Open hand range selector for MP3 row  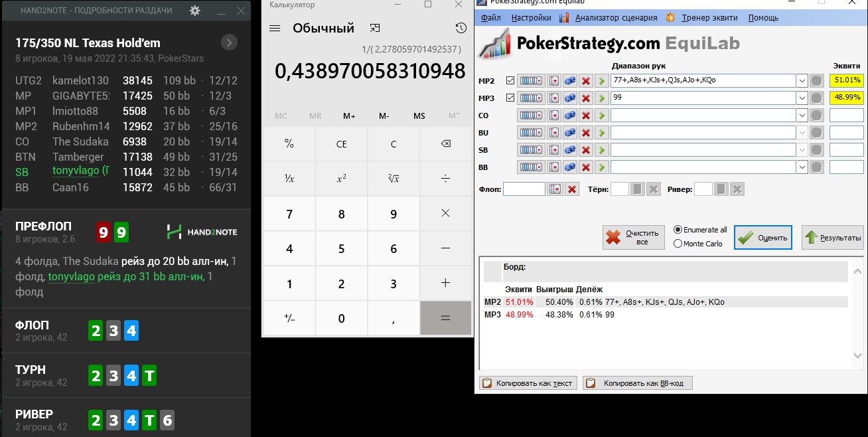pyautogui.click(x=530, y=98)
